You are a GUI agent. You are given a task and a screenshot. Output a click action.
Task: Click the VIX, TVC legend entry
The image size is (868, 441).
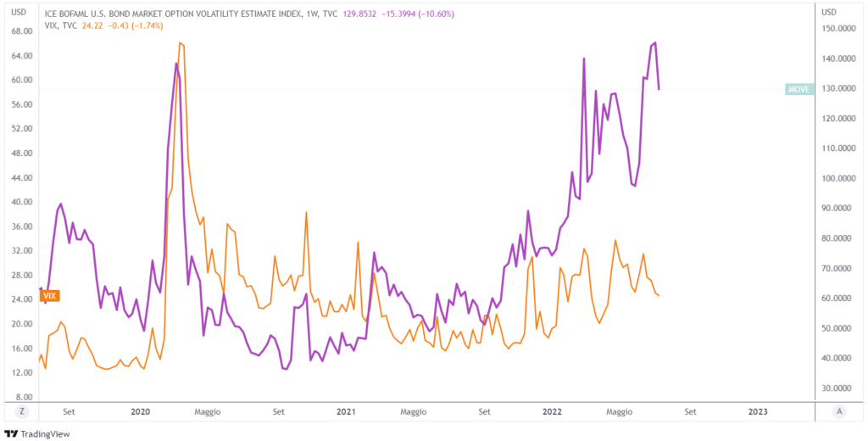60,25
